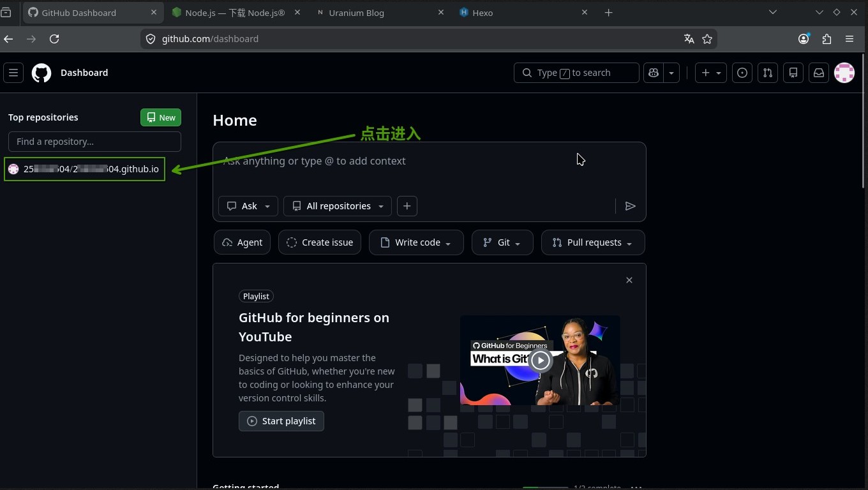
Task: Open the Notifications inbox icon
Action: [x=819, y=73]
